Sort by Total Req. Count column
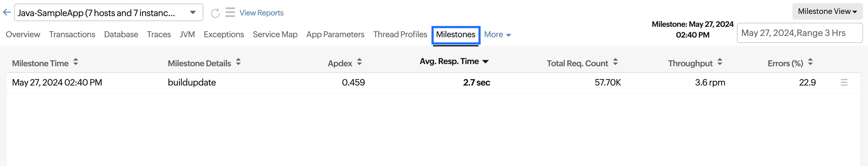Viewport: 868px width, 166px height. point(615,62)
